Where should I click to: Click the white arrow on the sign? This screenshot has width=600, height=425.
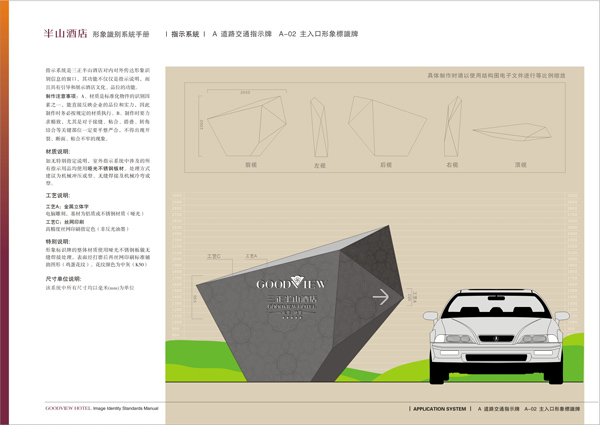point(380,296)
